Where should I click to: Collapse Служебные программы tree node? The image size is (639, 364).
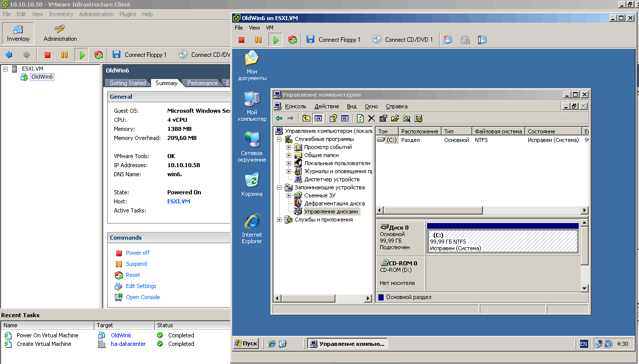(x=279, y=139)
